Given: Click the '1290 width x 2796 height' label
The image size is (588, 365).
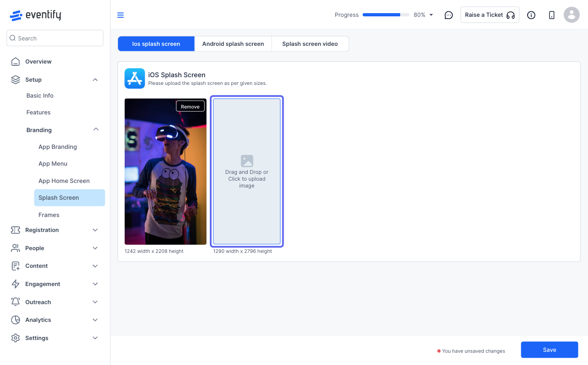Looking at the screenshot, I should tap(243, 251).
